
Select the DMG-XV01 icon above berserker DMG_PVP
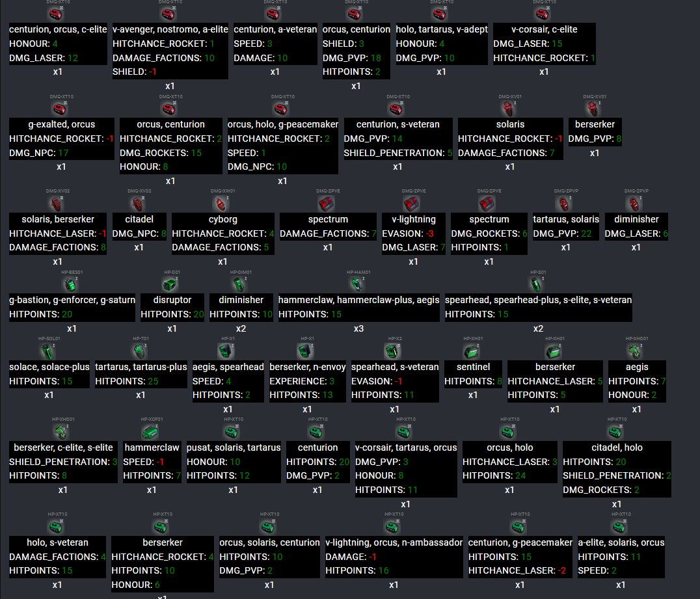click(x=595, y=108)
